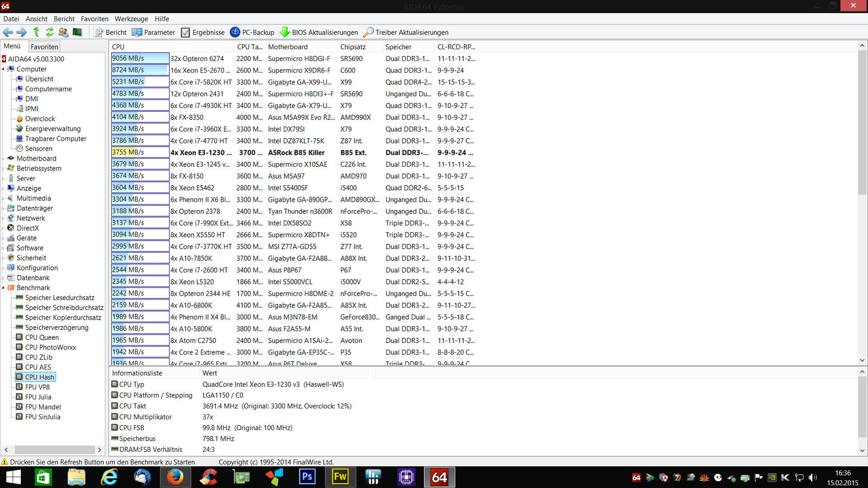868x488 pixels.
Task: Sort by Informationsliste column header
Action: click(154, 373)
